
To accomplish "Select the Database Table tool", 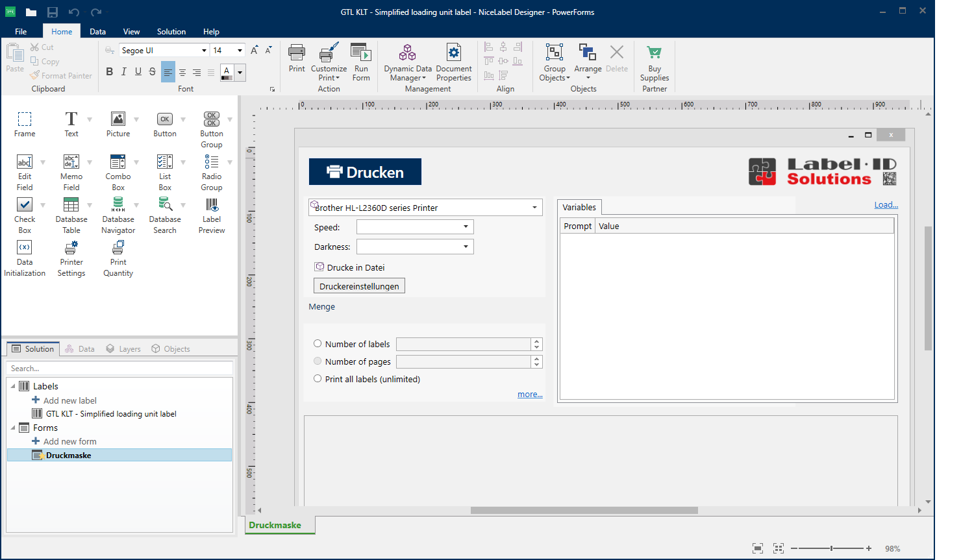I will (x=71, y=215).
